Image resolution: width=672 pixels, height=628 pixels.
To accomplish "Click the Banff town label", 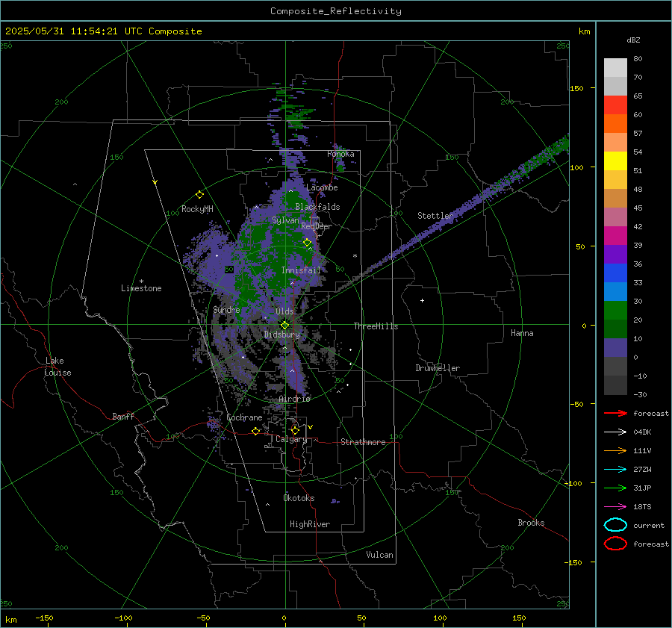I will 123,416.
